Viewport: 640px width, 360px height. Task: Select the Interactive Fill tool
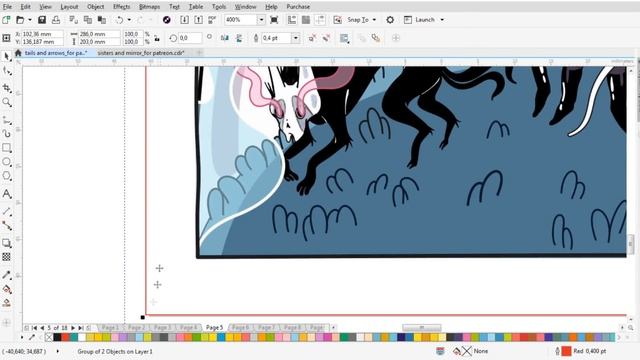[7, 289]
